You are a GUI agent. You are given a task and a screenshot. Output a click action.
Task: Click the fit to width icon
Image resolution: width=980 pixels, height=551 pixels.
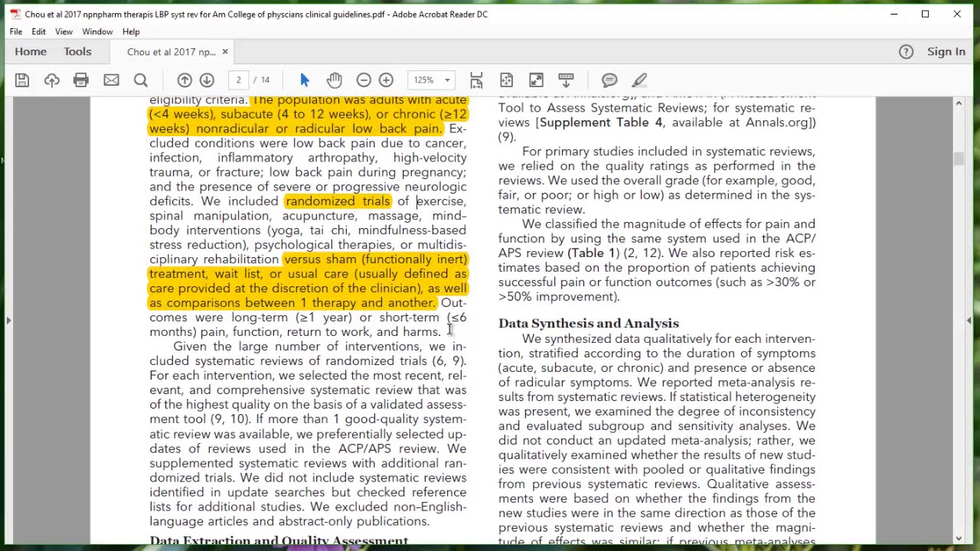pyautogui.click(x=506, y=80)
